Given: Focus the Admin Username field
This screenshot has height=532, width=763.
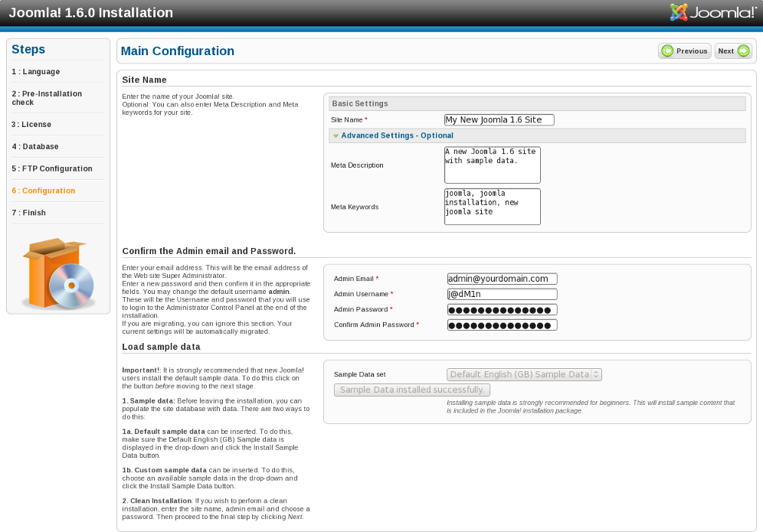Looking at the screenshot, I should (x=503, y=294).
